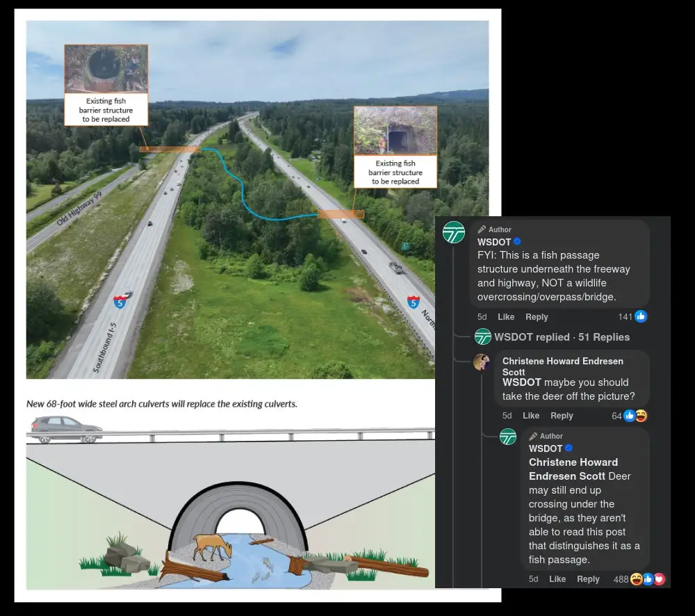Image resolution: width=695 pixels, height=616 pixels.
Task: Click the orange culvert marker on northbound I-5
Action: [x=341, y=214]
